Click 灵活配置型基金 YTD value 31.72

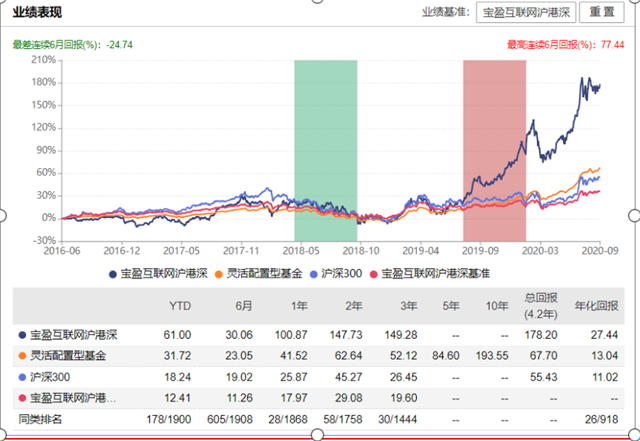[x=177, y=356]
